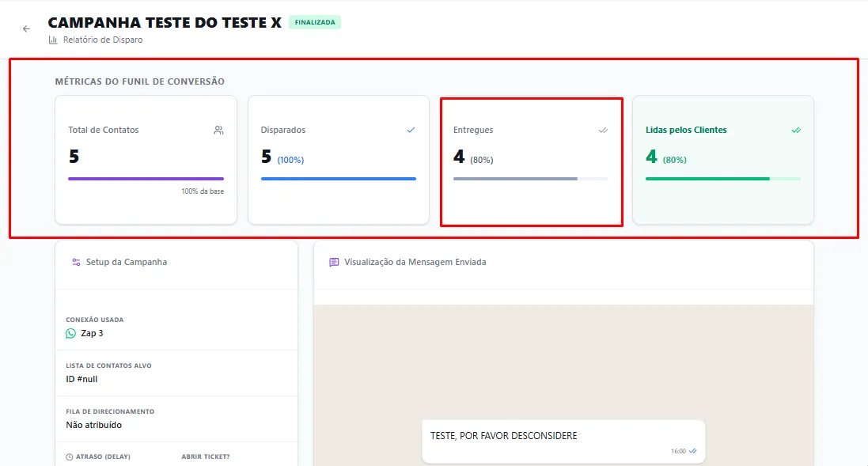868x466 pixels.
Task: Click the ATRASO (DELAY) label
Action: [103, 457]
